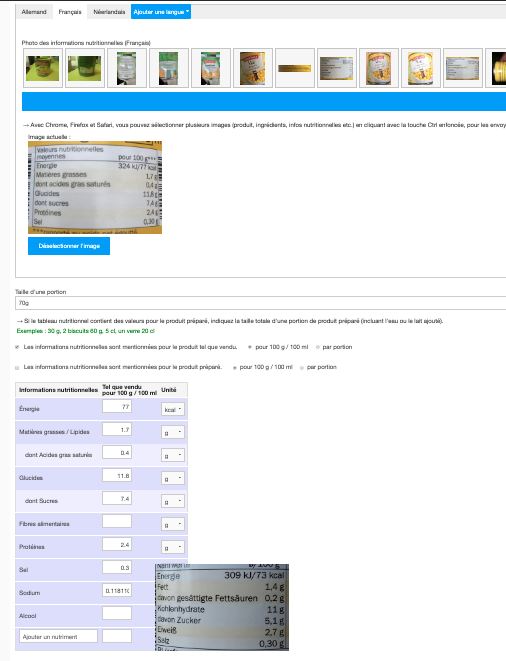Click the 'Unité' column header
506x661 pixels.
169,390
